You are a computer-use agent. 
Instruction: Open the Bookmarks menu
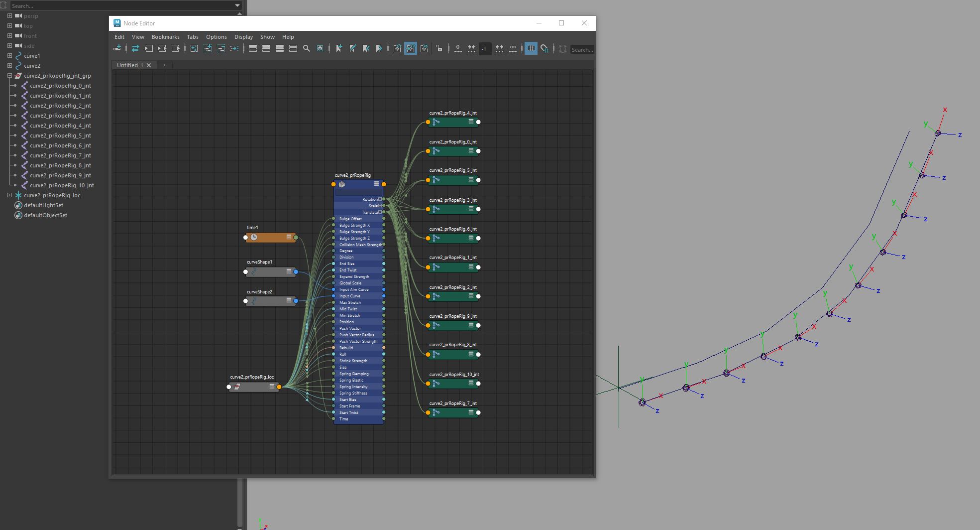click(x=165, y=37)
